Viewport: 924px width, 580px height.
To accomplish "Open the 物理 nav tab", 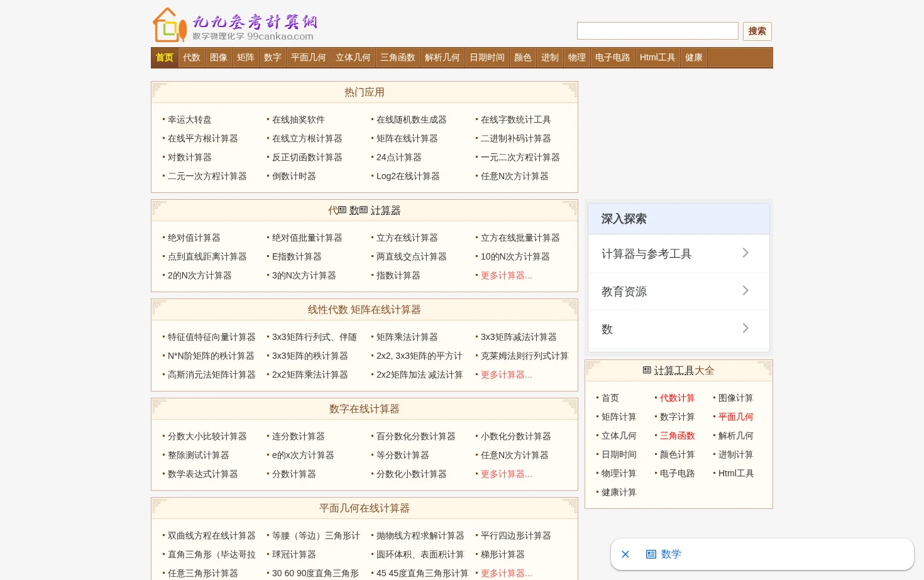I will click(577, 57).
